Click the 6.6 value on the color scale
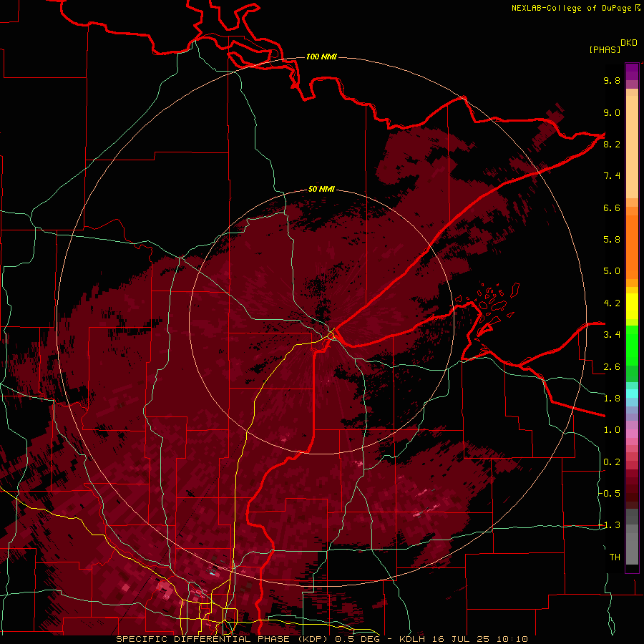Viewport: 644px width, 644px height. [612, 208]
